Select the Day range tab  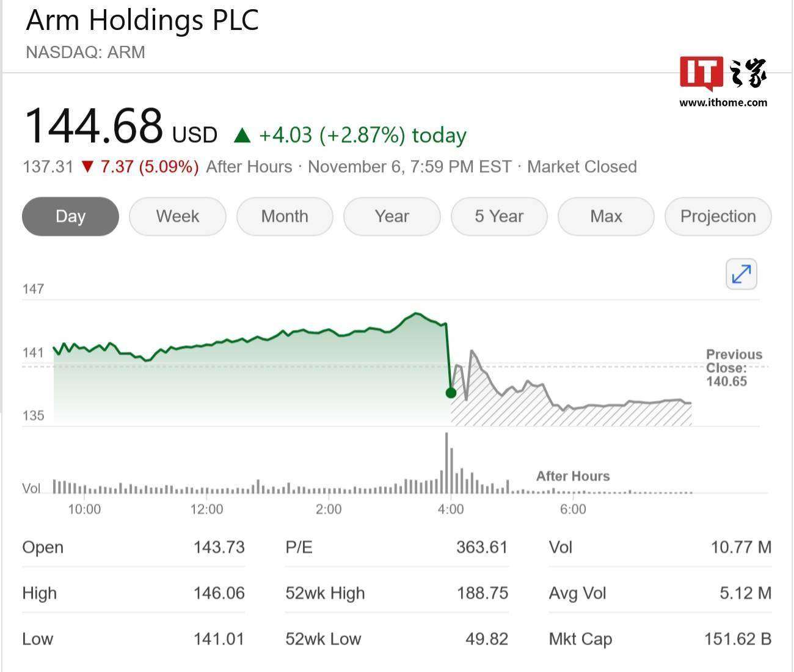[70, 216]
